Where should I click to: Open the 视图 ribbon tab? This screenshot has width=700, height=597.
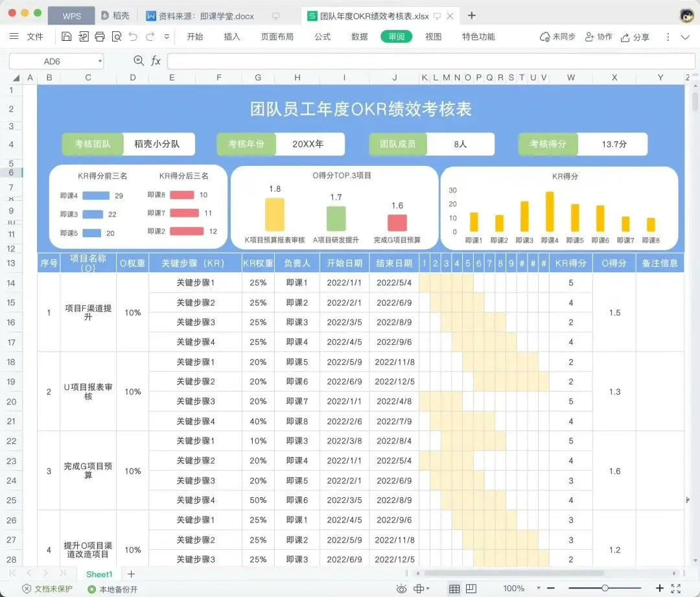click(x=433, y=36)
